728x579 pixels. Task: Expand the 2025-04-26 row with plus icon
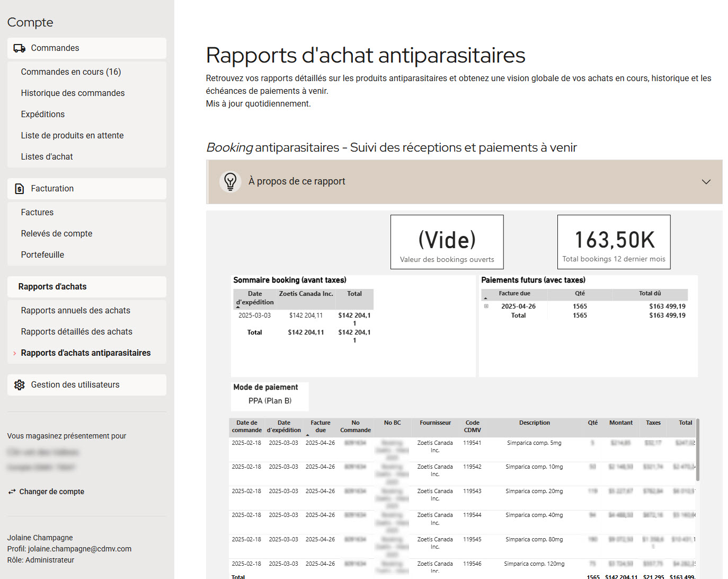486,306
